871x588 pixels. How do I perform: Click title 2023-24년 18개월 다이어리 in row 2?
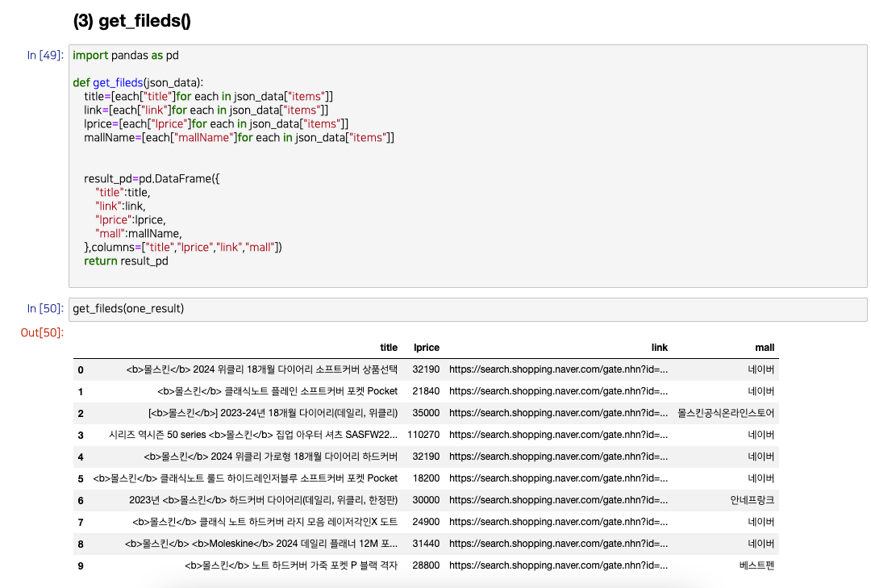(x=273, y=413)
